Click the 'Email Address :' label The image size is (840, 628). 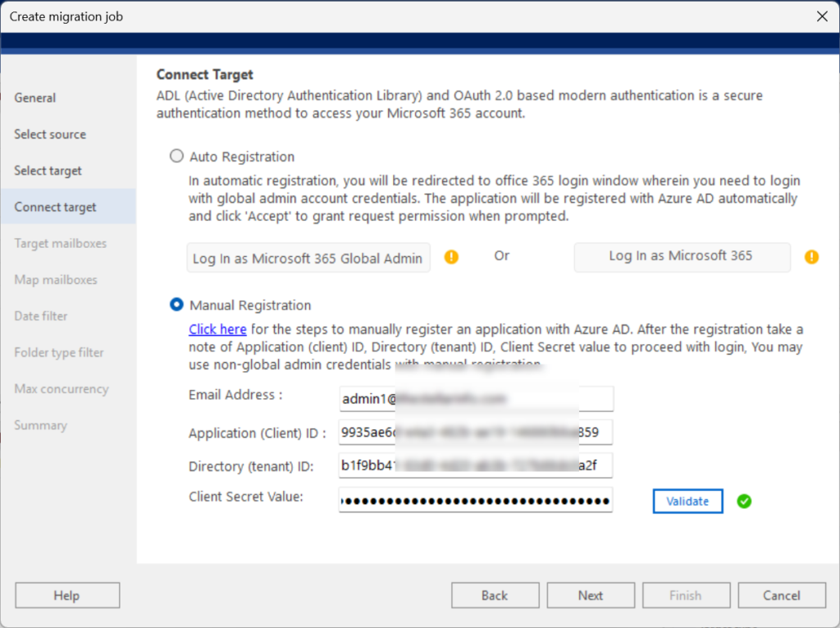[235, 395]
